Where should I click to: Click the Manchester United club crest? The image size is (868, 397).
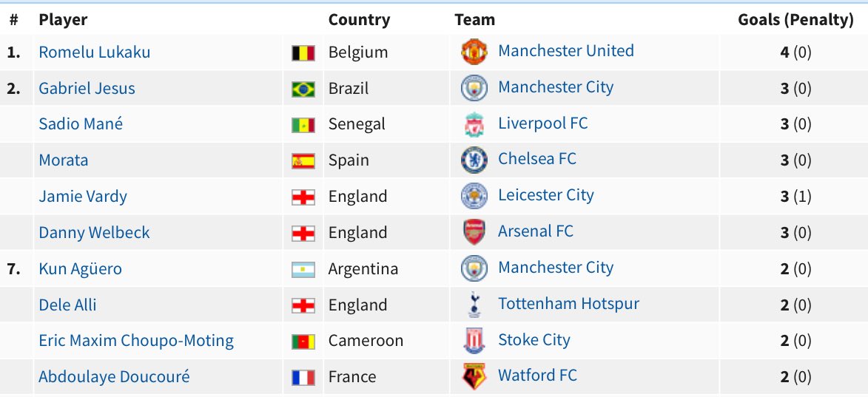coord(474,52)
